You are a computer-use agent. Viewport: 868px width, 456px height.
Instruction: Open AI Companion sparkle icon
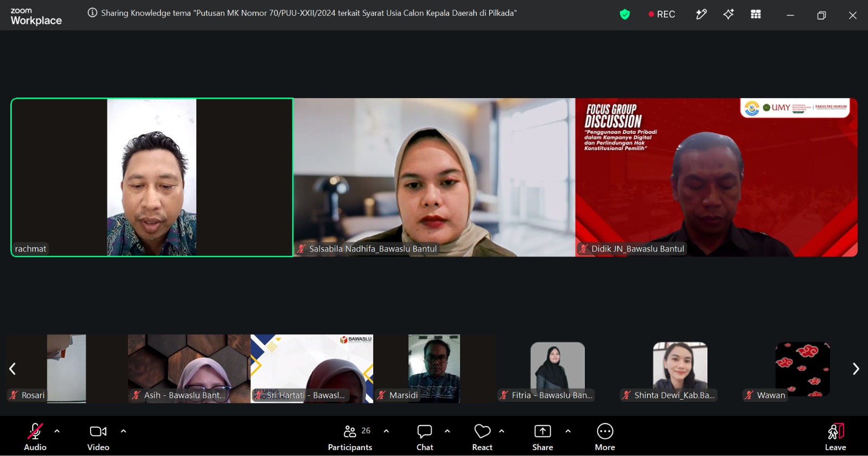[x=729, y=15]
